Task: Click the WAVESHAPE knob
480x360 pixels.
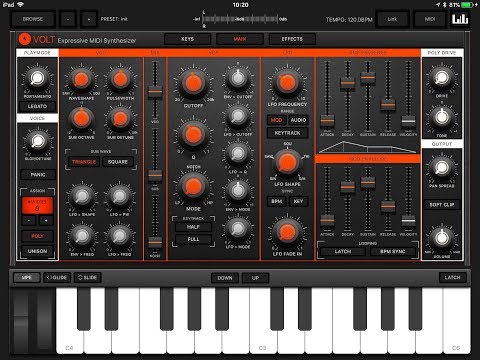Action: [81, 80]
